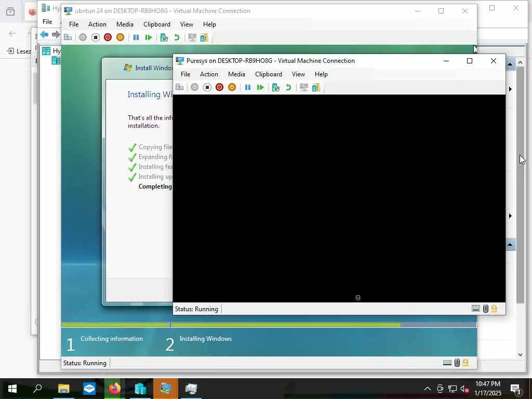Screen dimensions: 532x399
Task: Open Help menu in Puresys window
Action: [x=321, y=74]
